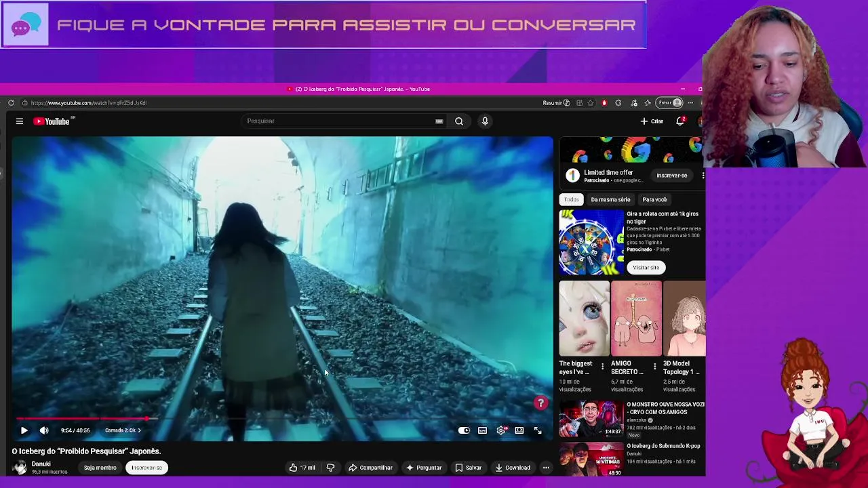Enter fullscreen mode
The image size is (868, 488).
tap(538, 430)
